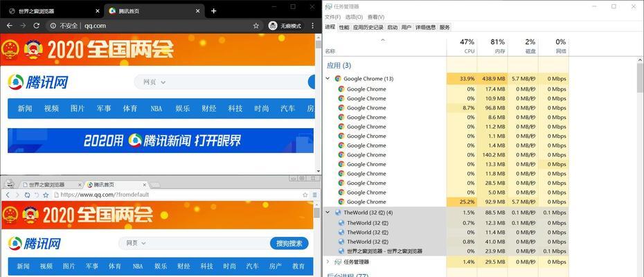
Task: Refresh the page in TheWorld browser
Action: tap(27, 195)
